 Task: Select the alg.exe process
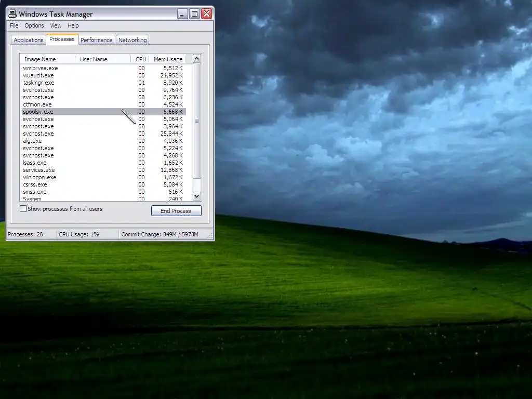pyautogui.click(x=104, y=141)
